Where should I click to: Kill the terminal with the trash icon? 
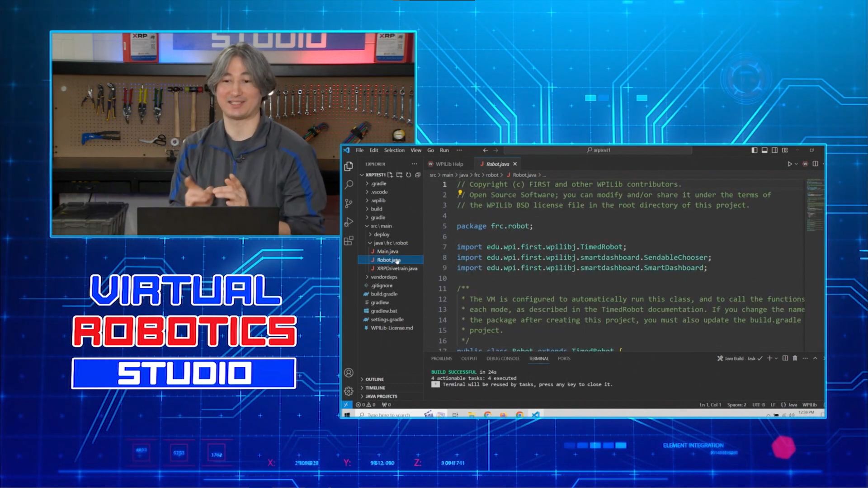click(795, 358)
